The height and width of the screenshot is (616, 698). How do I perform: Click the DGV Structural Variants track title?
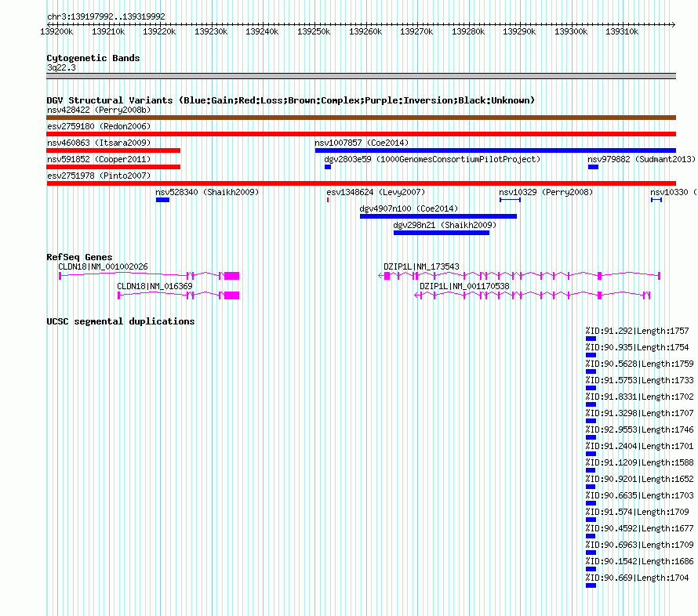pyautogui.click(x=291, y=100)
